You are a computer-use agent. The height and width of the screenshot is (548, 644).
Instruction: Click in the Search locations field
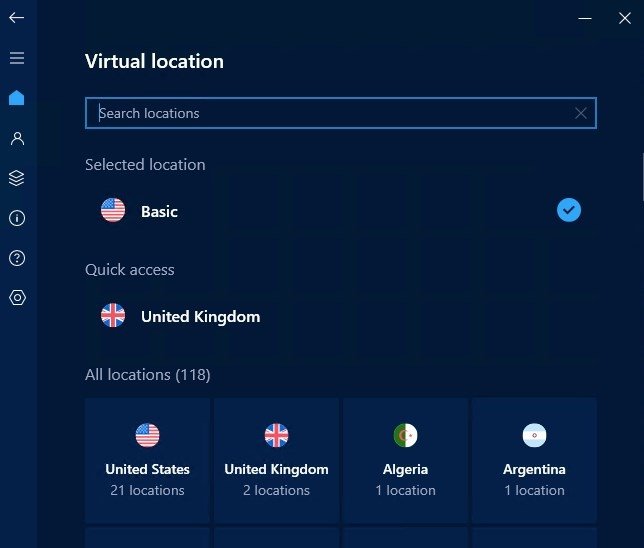[x=340, y=113]
